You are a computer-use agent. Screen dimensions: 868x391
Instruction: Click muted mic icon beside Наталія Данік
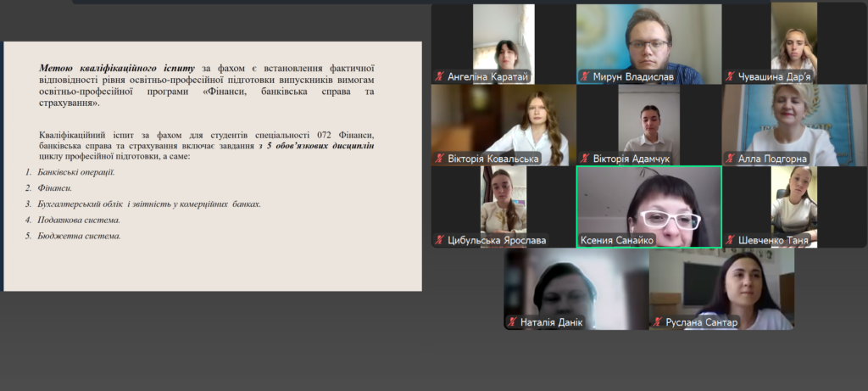(512, 322)
